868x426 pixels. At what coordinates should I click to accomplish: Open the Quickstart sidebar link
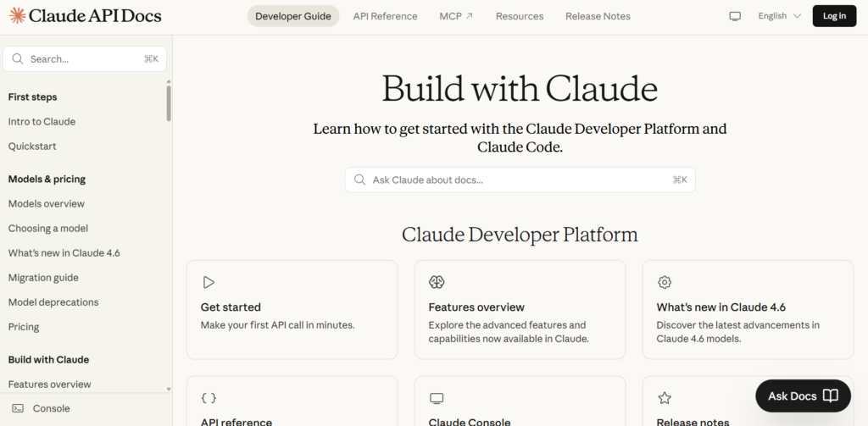click(32, 146)
